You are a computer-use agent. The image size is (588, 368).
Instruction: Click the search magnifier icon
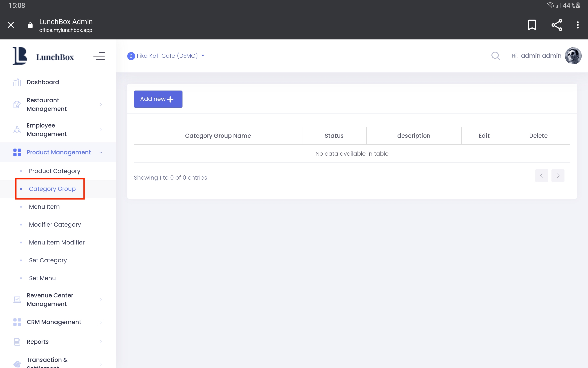point(495,56)
